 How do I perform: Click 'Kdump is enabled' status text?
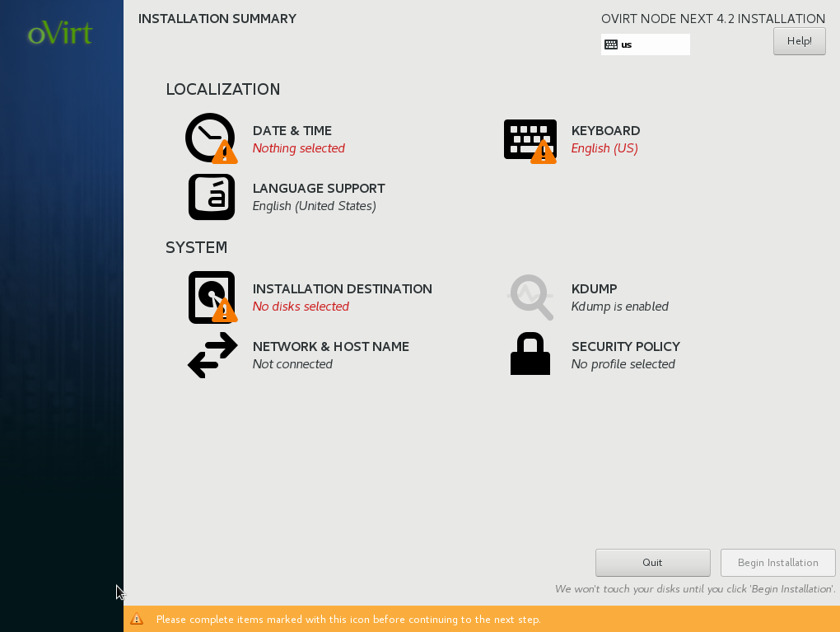coord(620,307)
